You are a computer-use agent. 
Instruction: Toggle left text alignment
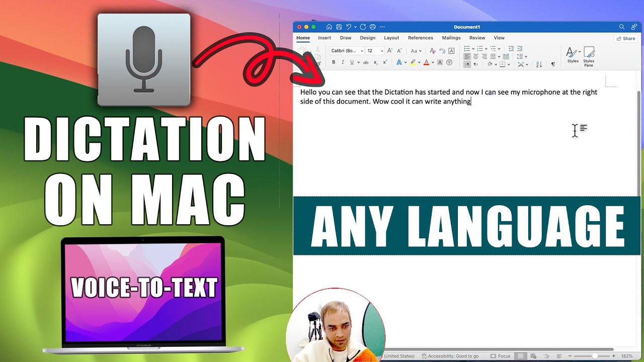point(467,56)
